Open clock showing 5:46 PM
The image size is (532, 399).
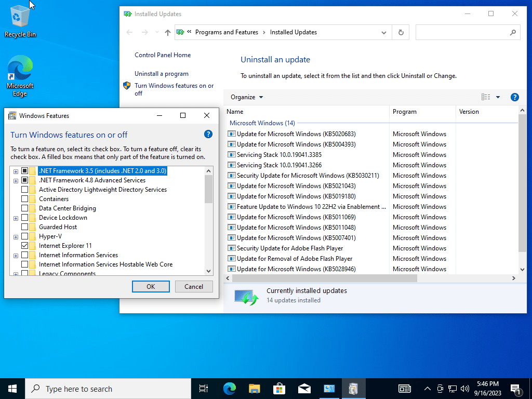[487, 389]
